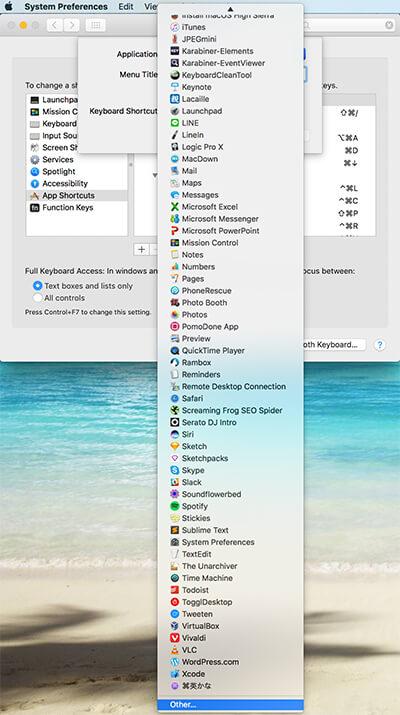Select the Other... option
400x715 pixels.
(x=230, y=705)
